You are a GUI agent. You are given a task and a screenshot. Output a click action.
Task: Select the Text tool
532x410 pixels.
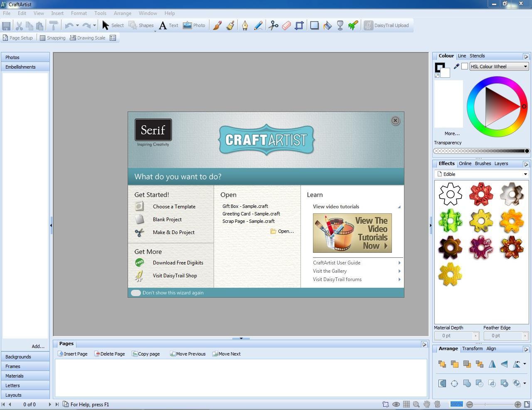(169, 25)
